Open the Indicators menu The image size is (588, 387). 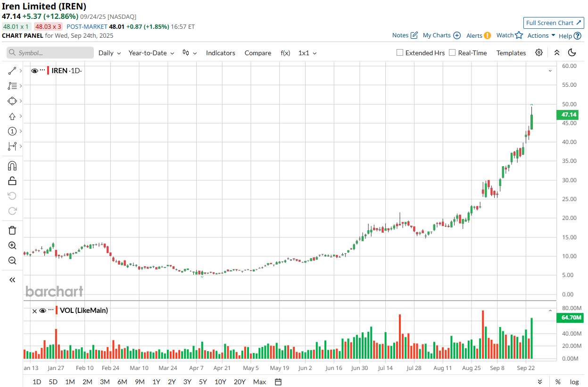[x=221, y=53]
